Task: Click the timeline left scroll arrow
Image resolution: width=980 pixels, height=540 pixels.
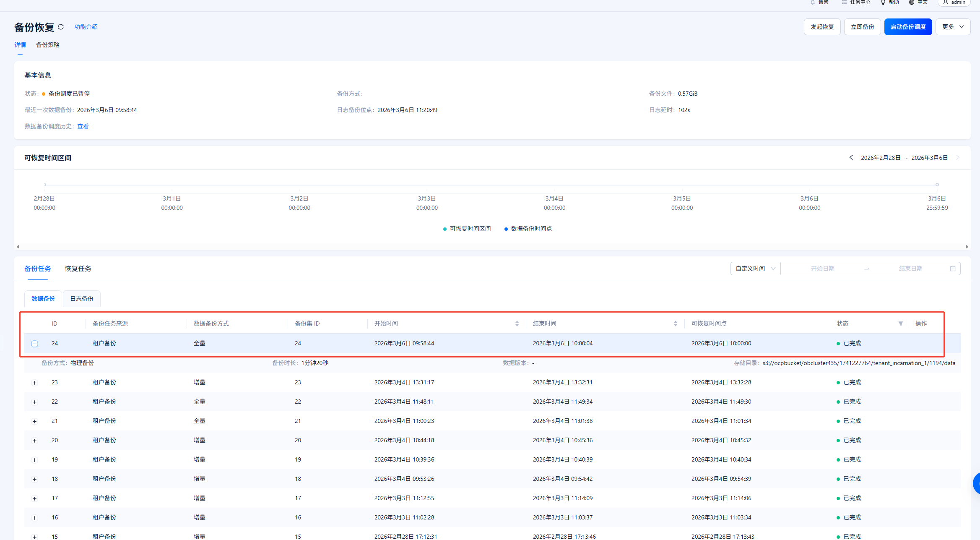Action: click(x=18, y=247)
